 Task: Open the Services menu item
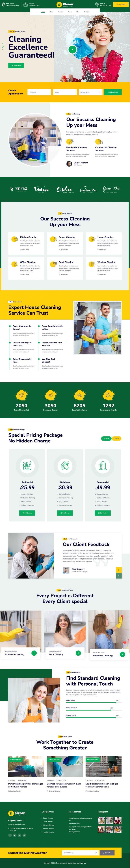(x=60, y=12)
